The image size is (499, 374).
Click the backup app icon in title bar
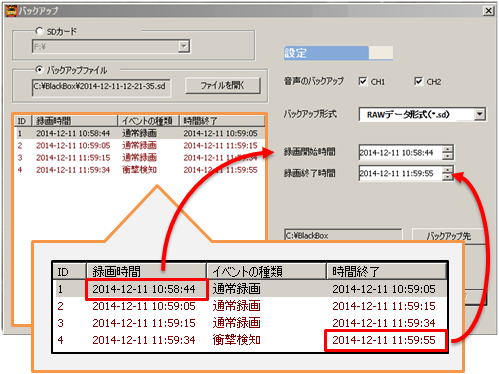coord(11,11)
